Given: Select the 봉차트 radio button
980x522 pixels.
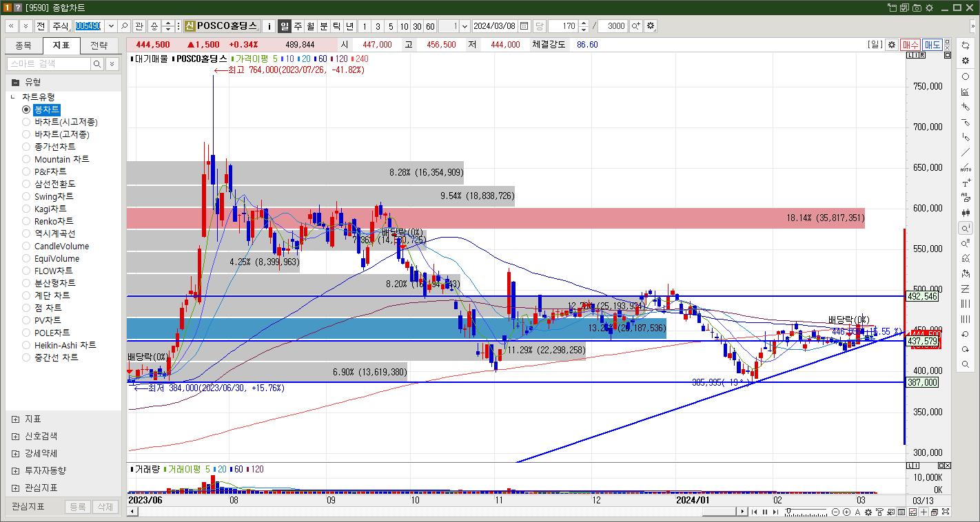Looking at the screenshot, I should pyautogui.click(x=26, y=109).
